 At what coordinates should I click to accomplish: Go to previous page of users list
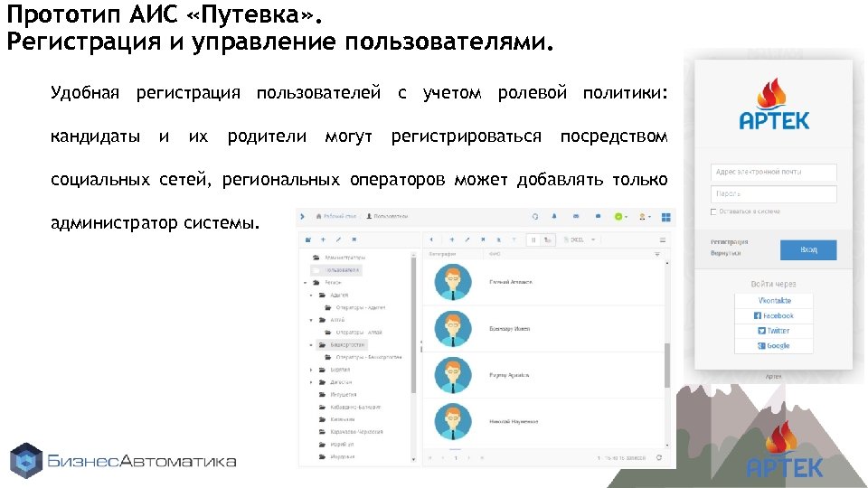pos(443,458)
